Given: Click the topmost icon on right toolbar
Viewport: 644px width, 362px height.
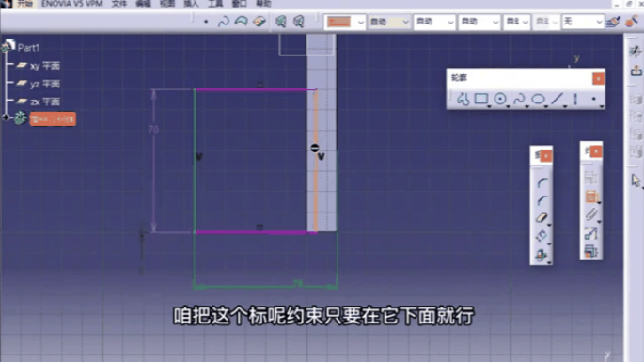Looking at the screenshot, I should [x=636, y=52].
